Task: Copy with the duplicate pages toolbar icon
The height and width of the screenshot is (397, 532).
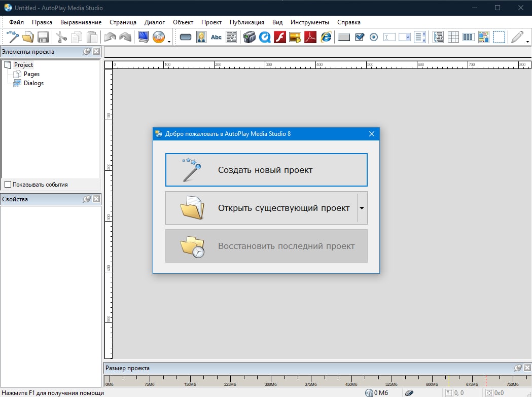Action: (x=77, y=37)
